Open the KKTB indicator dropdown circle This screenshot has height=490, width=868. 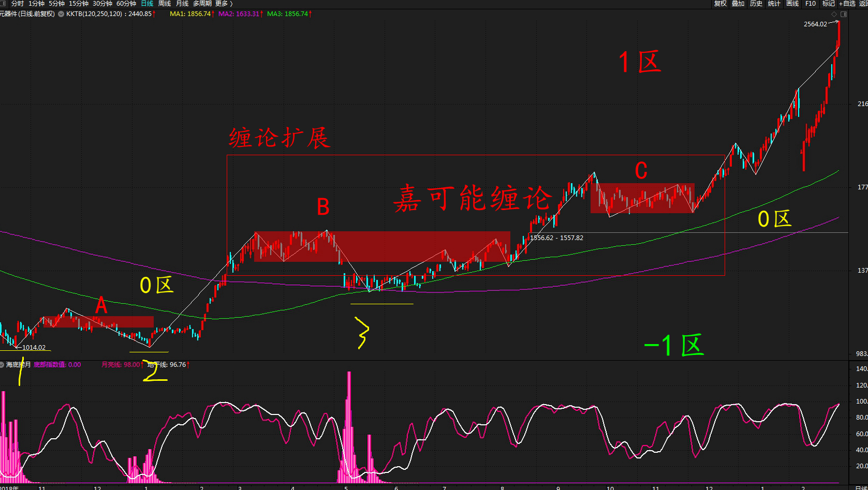(x=61, y=14)
